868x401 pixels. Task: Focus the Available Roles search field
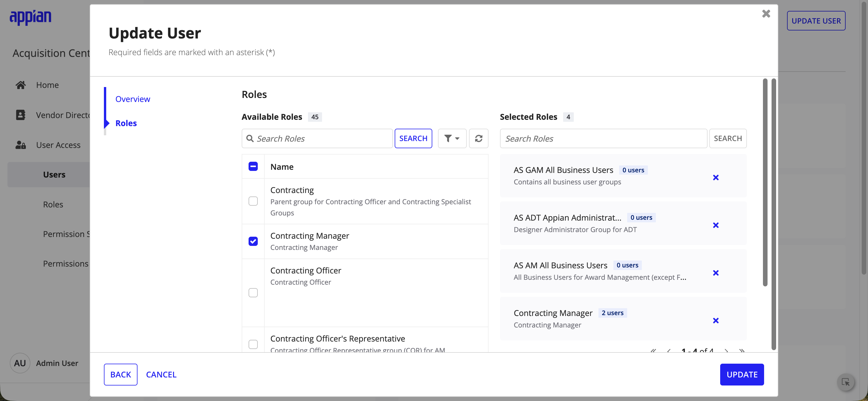coord(317,139)
